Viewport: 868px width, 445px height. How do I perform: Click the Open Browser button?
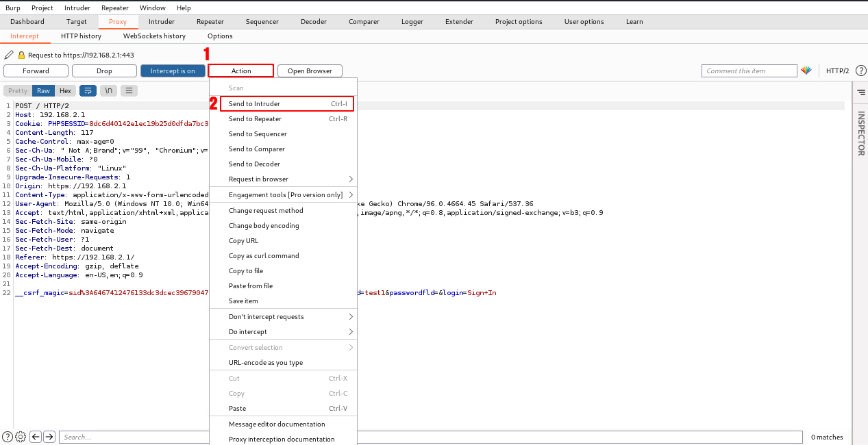(310, 71)
